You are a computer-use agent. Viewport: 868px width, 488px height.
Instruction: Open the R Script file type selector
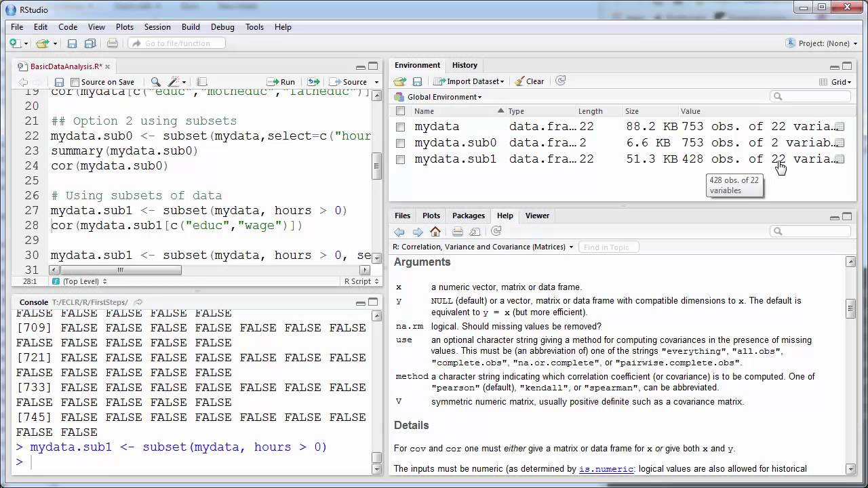click(x=361, y=281)
